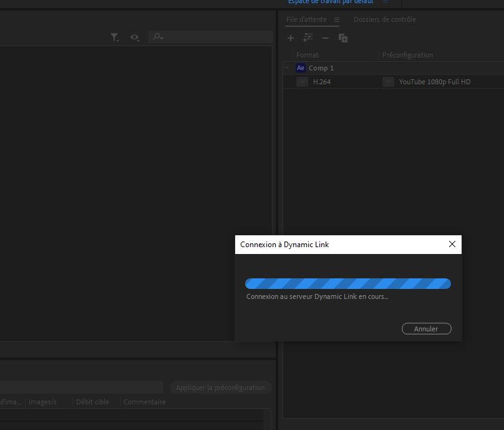Switch to the Dossiers de contrôle tab
This screenshot has width=504, height=430.
384,19
